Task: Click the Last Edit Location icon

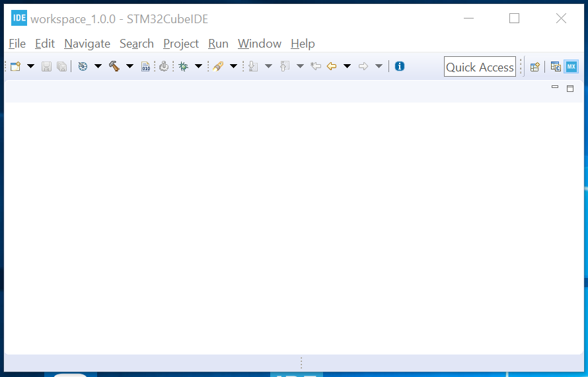Action: (x=316, y=66)
